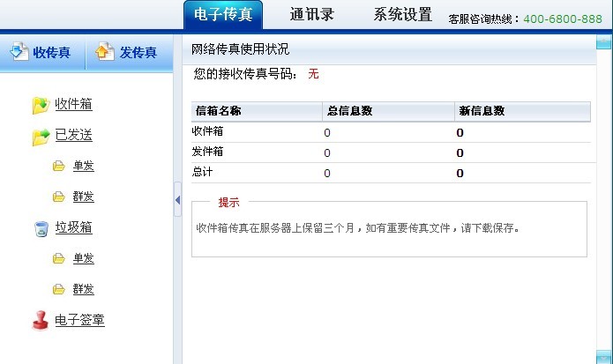
Task: Open 群发 link under 垃圾箱
Action: click(83, 288)
